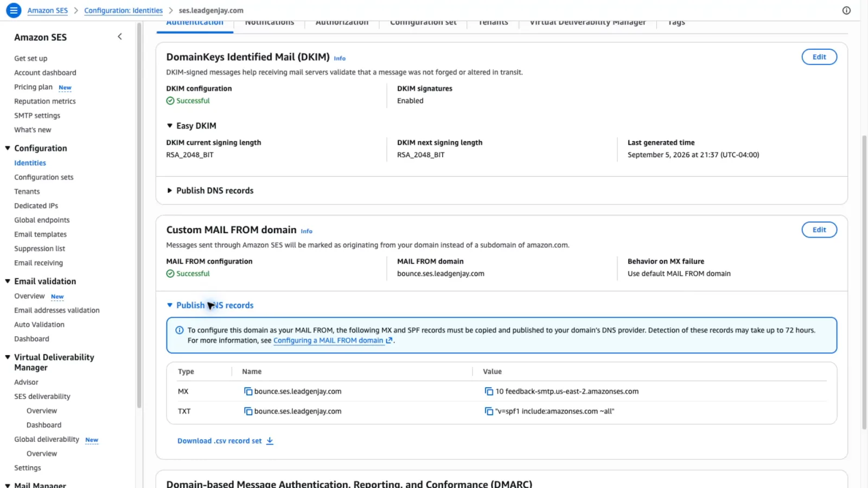Open Global deliverability in sidebar
Screen dimensions: 868x488
pos(47,440)
